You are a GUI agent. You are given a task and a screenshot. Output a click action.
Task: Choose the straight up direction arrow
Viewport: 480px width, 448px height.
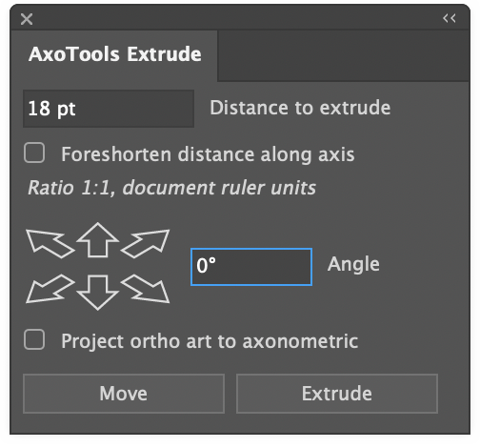coord(98,239)
